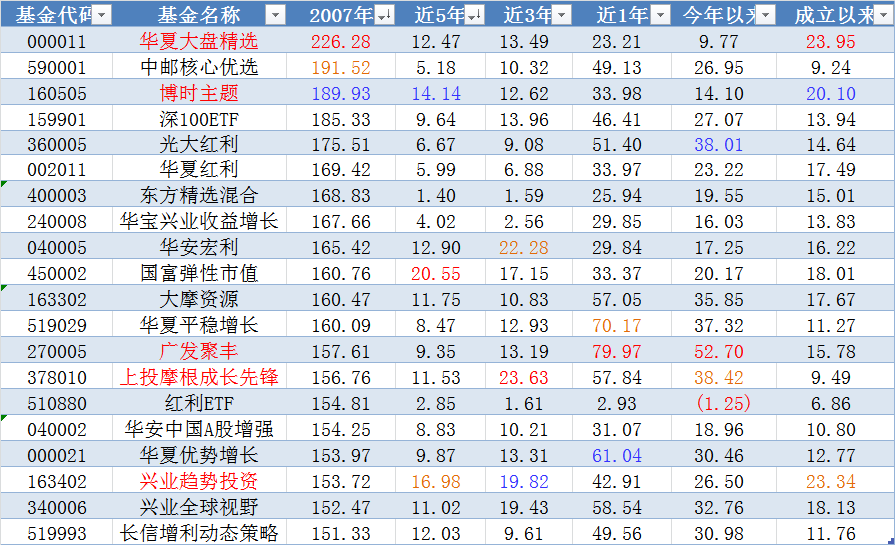Click fund name 长信增利动态策略
The width and height of the screenshot is (895, 545).
pyautogui.click(x=199, y=533)
